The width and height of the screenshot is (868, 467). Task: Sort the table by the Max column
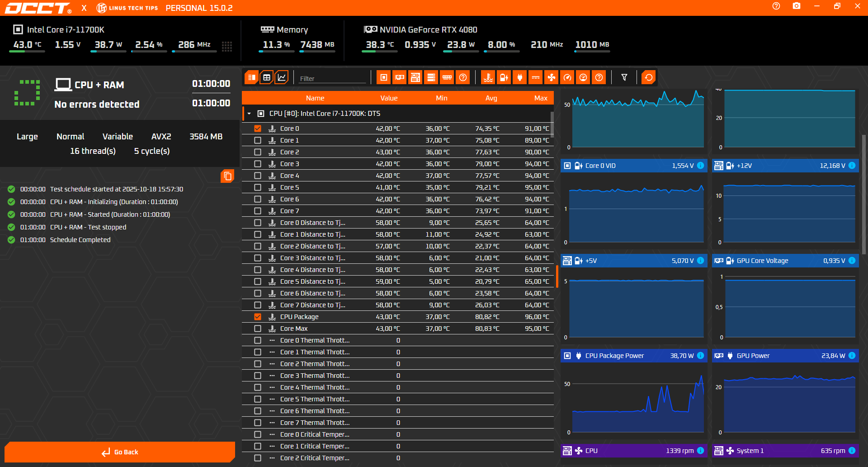point(540,98)
